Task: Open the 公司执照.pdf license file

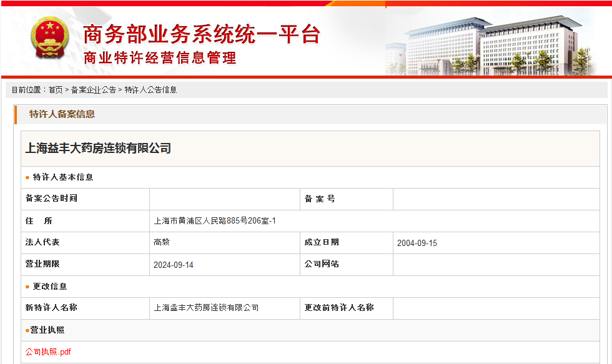Action: (x=48, y=352)
